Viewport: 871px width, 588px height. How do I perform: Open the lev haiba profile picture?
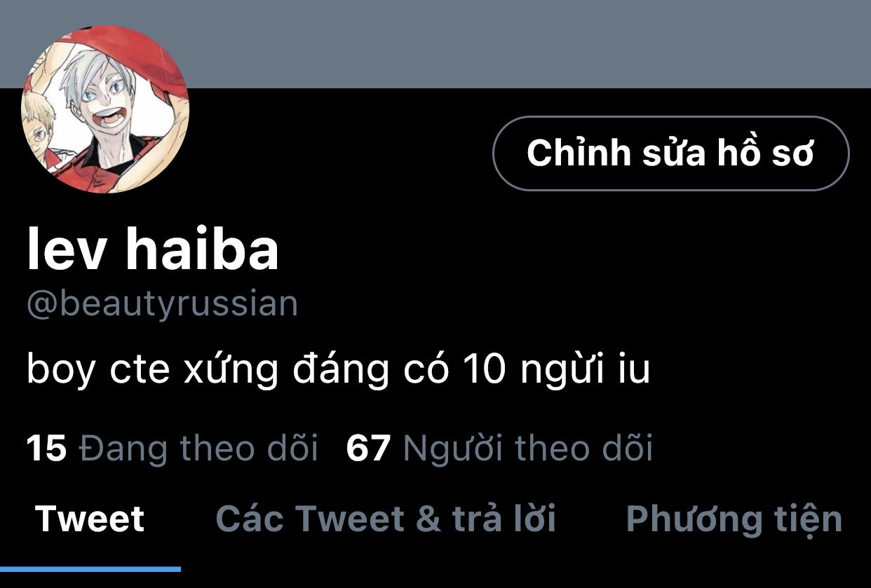[105, 109]
